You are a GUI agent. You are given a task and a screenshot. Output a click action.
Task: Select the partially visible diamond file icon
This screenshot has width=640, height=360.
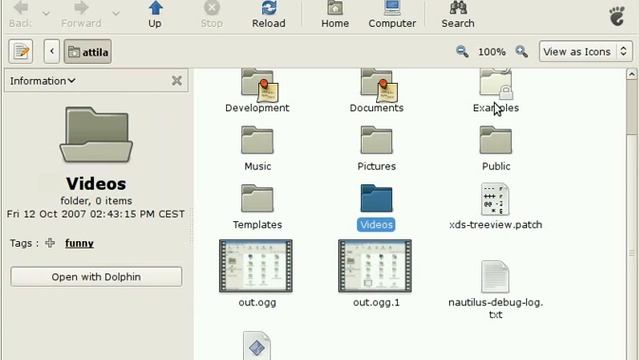(257, 346)
